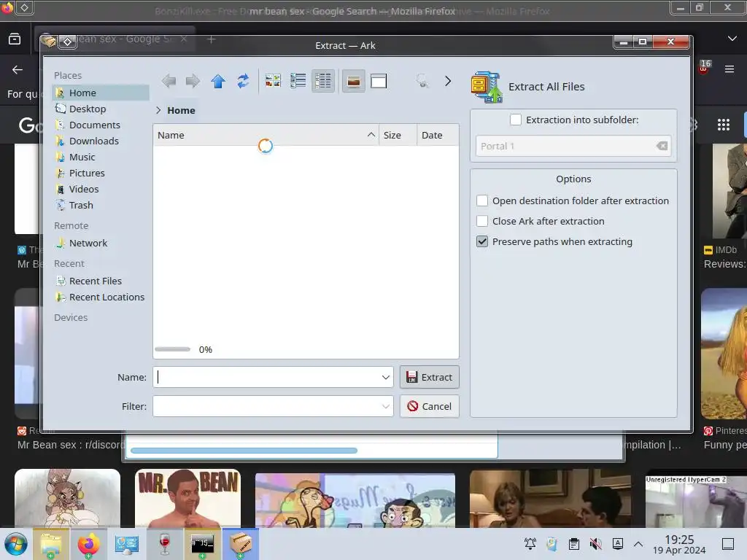
Task: Click muted volume tray icon
Action: click(x=595, y=544)
